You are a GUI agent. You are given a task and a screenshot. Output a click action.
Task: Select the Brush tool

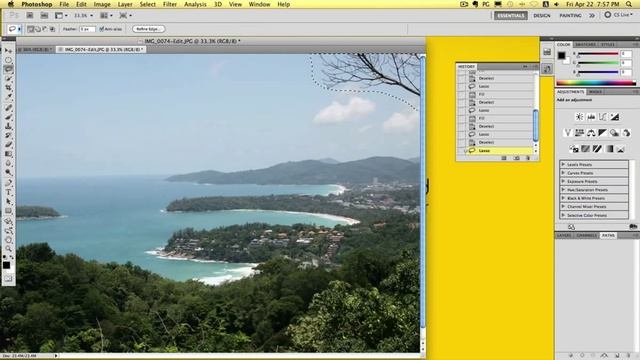click(8, 117)
